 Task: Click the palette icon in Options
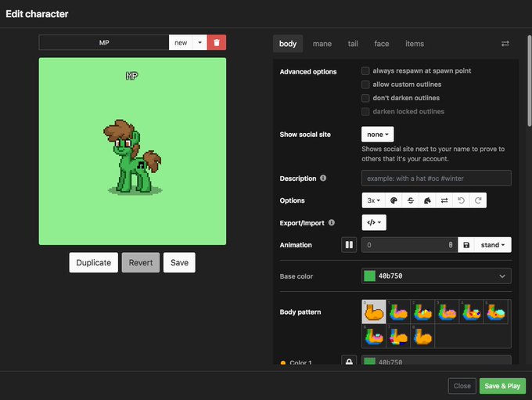pyautogui.click(x=394, y=200)
